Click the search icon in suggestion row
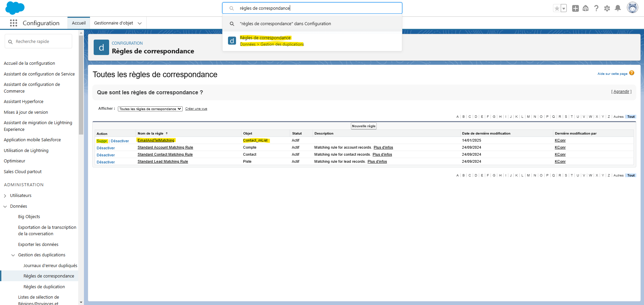This screenshot has width=644, height=305. coord(232,24)
